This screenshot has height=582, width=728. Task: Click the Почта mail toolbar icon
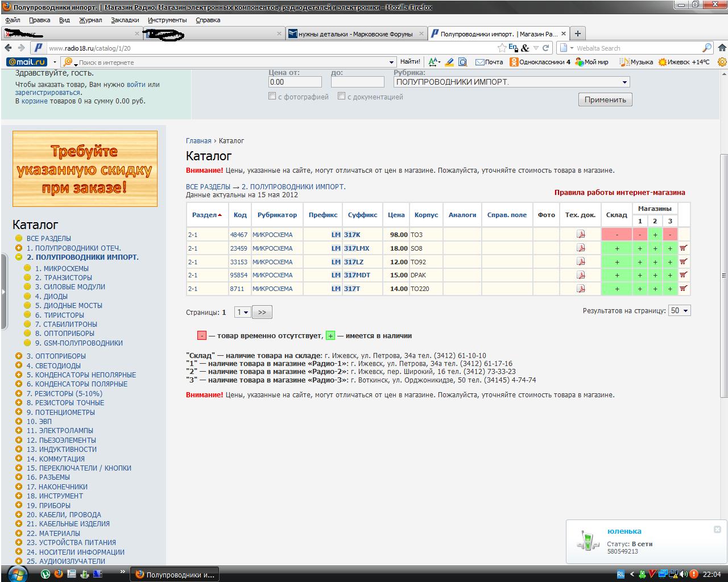[489, 62]
